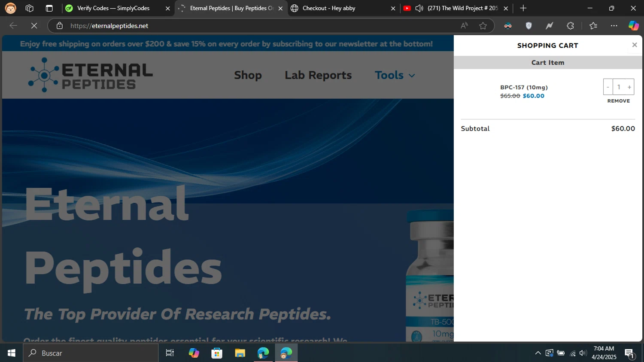Open Copilot sidebar in Edge
This screenshot has height=362, width=644.
[634, 26]
